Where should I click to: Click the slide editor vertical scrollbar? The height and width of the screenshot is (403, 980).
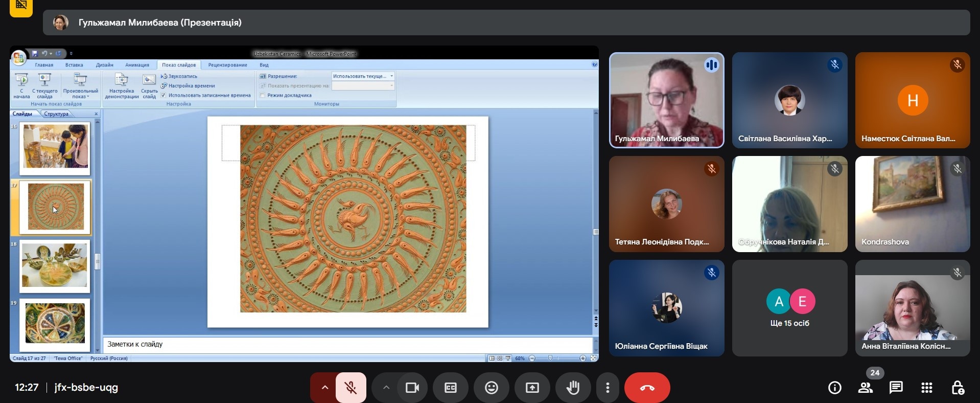point(596,211)
